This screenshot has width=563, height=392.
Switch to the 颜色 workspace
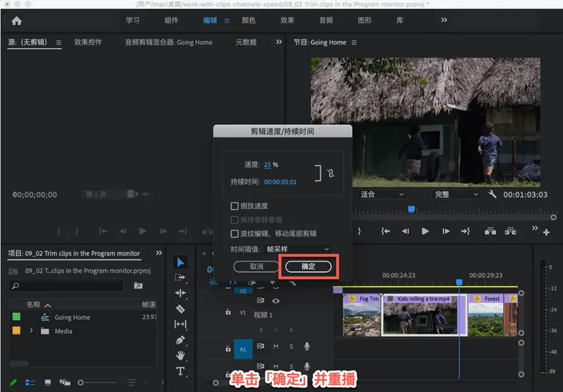pos(248,20)
